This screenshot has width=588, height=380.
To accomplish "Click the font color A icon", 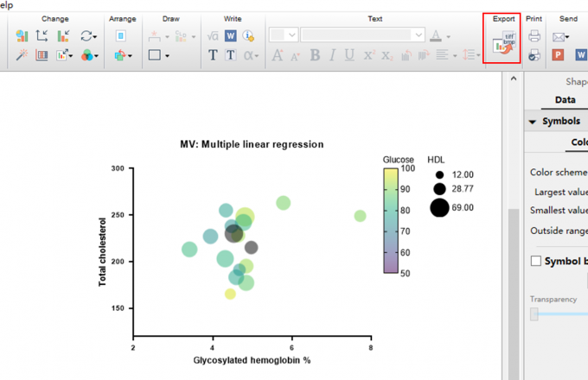I will click(435, 36).
